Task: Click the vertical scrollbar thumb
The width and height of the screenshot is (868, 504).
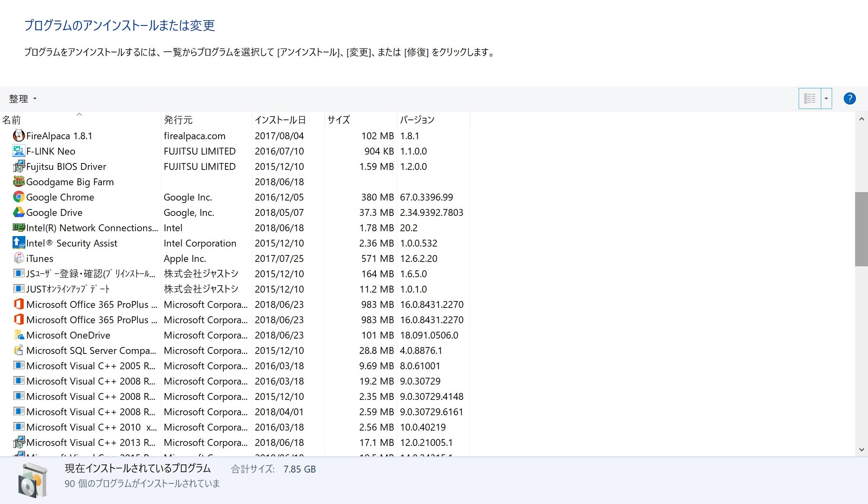Action: tap(861, 229)
